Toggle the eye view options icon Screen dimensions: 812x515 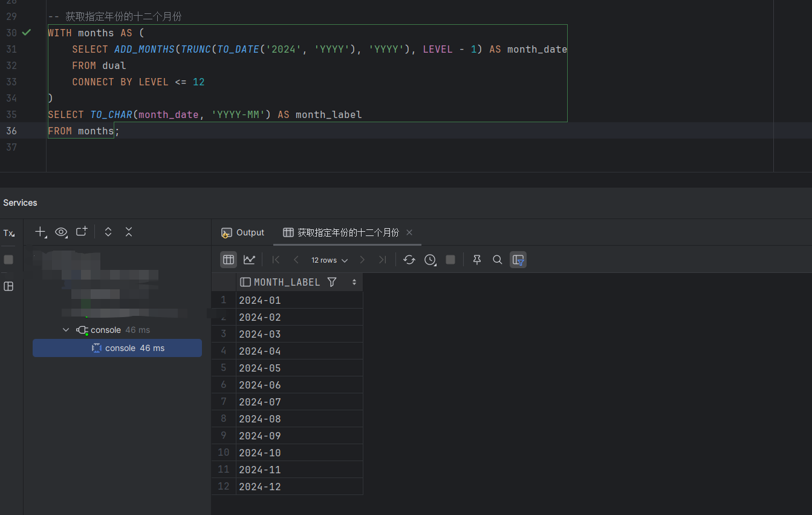[61, 232]
